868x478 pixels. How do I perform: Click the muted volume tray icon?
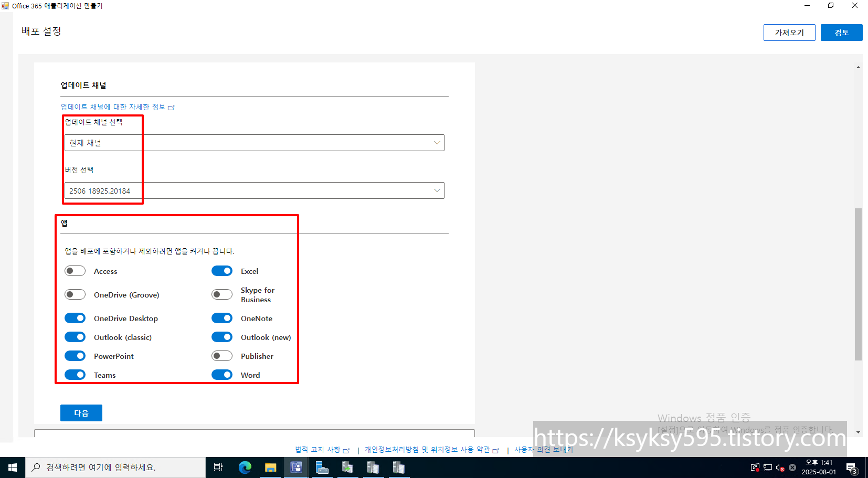tap(780, 468)
